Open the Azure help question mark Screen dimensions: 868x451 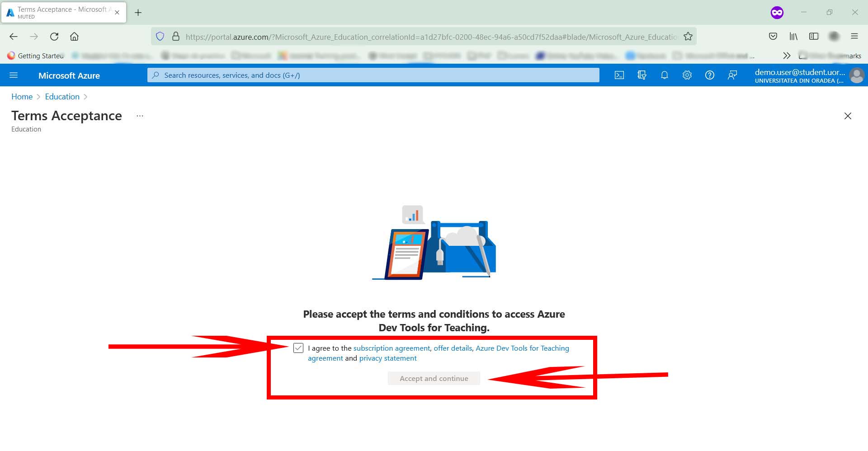pos(710,75)
